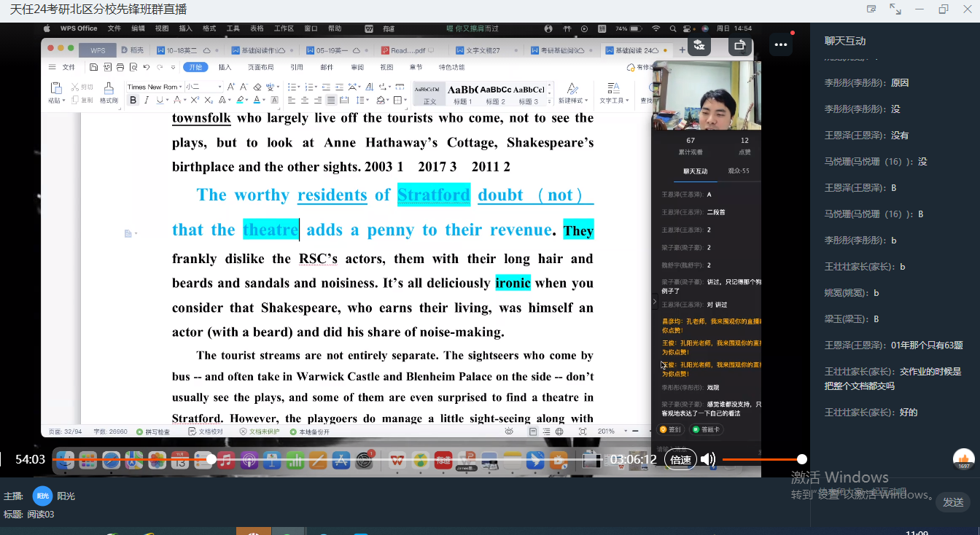Open the Page Layout (页面布局) ribbon tab
Viewport: 980px width, 535px height.
pyautogui.click(x=260, y=67)
